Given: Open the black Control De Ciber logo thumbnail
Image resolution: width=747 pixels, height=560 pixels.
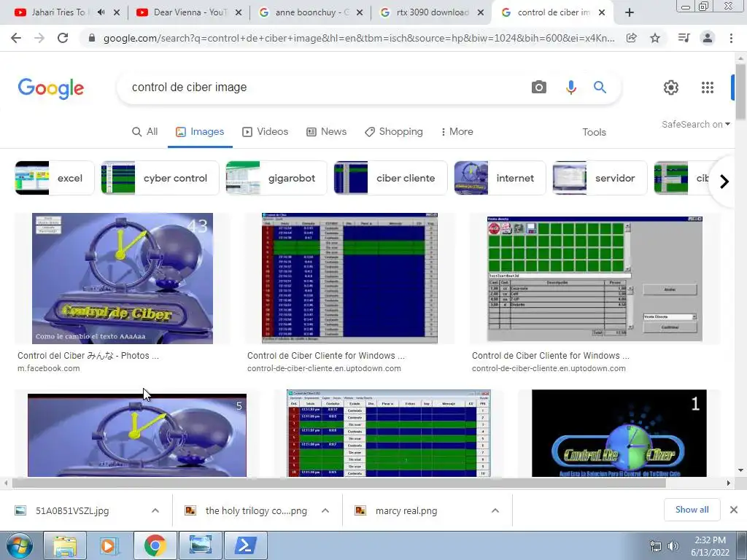Looking at the screenshot, I should pyautogui.click(x=619, y=433).
